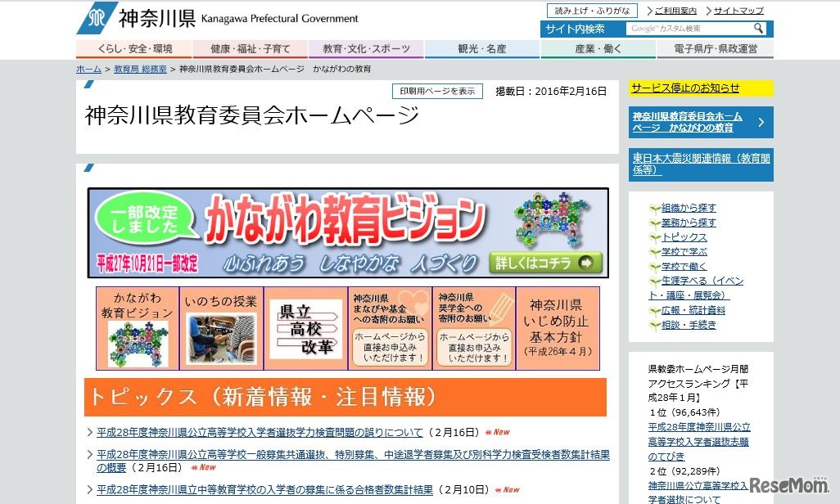
Task: Select the 産業・働く menu tab
Action: tap(598, 49)
